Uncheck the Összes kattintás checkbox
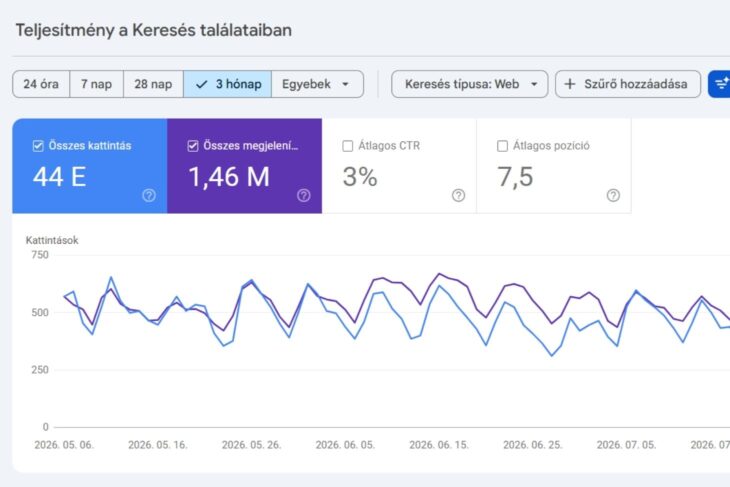Image resolution: width=730 pixels, height=487 pixels. 38,146
